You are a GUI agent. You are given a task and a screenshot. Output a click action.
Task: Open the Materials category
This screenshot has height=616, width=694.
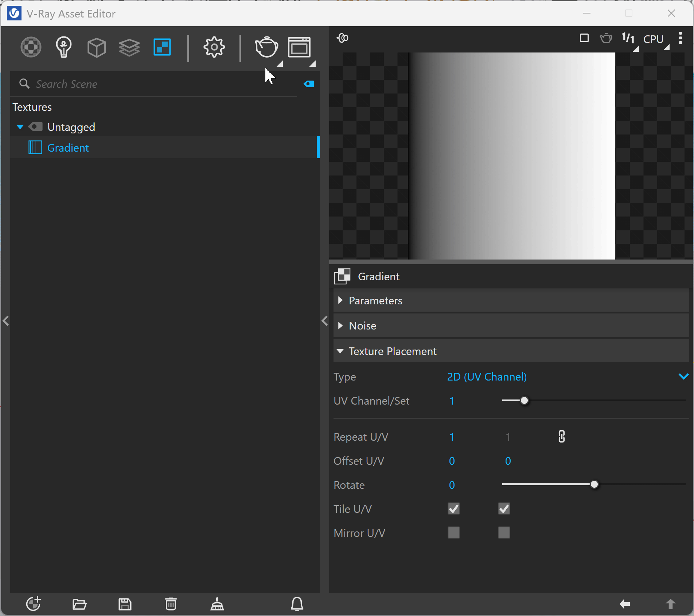(x=31, y=47)
